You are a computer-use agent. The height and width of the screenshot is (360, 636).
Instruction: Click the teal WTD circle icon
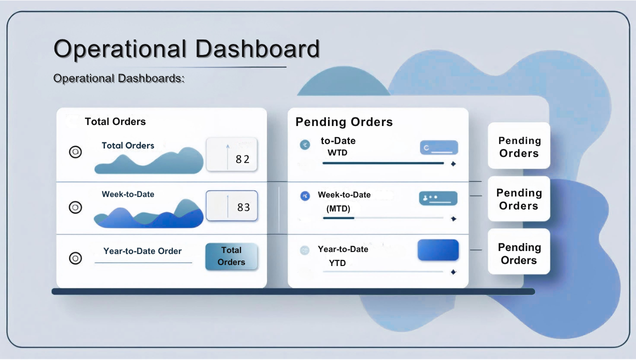click(x=305, y=145)
